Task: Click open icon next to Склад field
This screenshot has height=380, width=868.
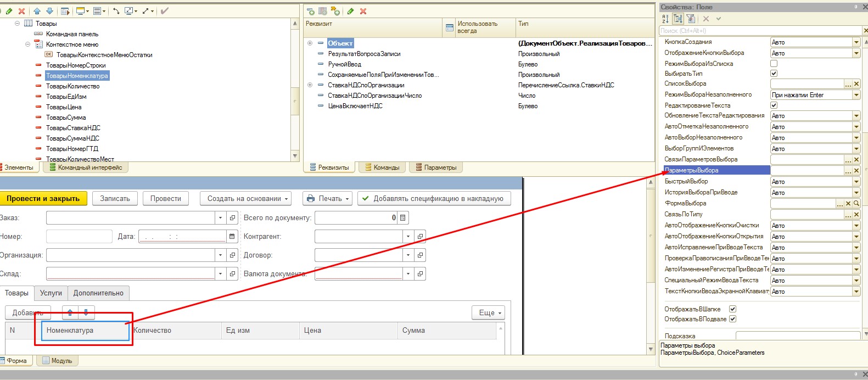Action: point(232,274)
